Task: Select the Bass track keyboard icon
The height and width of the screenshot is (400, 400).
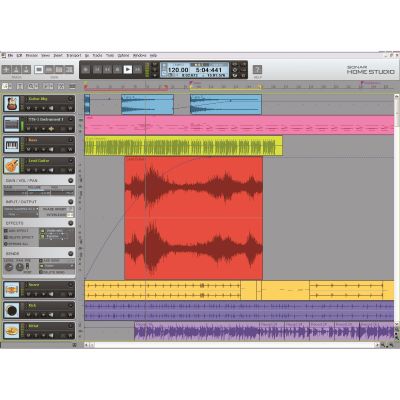Action: (x=12, y=145)
